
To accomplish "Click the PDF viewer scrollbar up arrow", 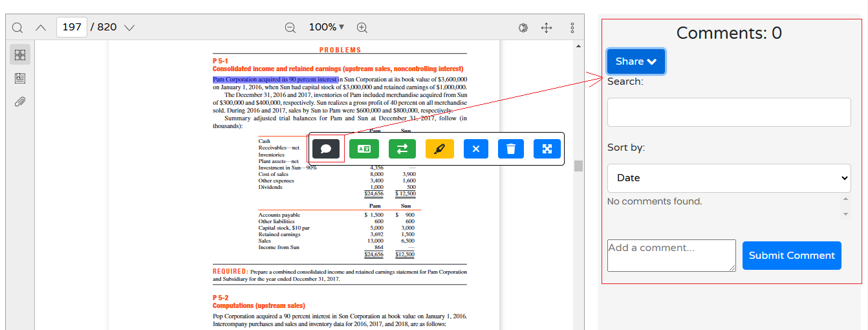I will coord(578,46).
